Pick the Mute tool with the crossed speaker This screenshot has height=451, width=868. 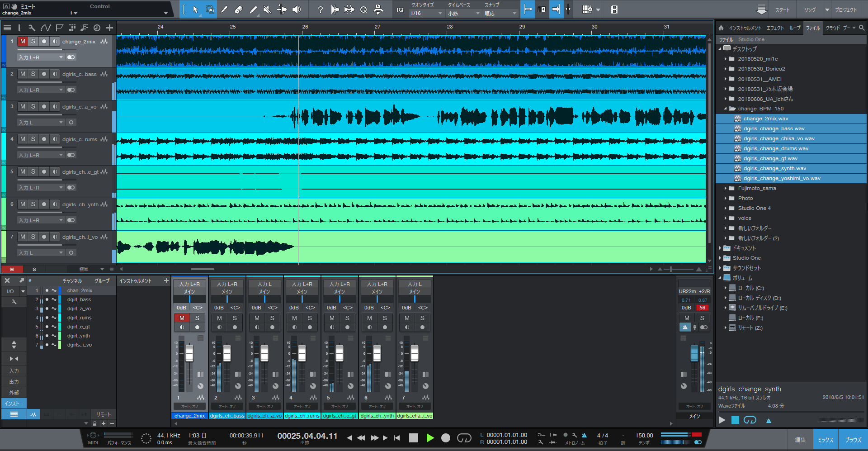(x=267, y=9)
